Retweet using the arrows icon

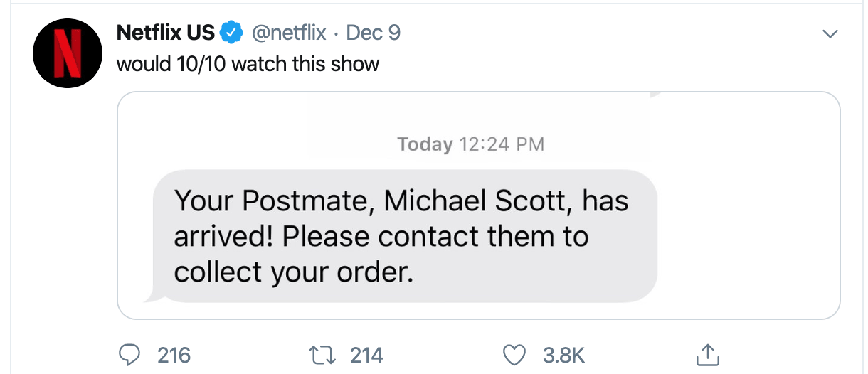pyautogui.click(x=318, y=353)
